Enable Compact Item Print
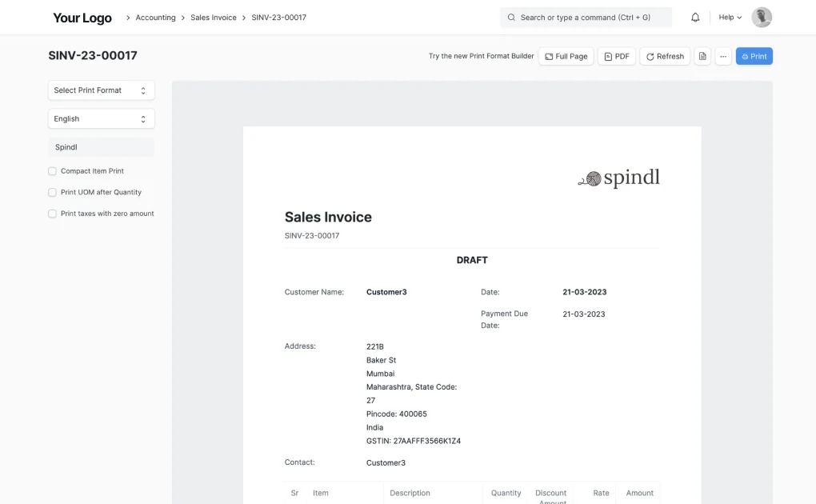Viewport: 816px width, 504px height. click(x=52, y=170)
